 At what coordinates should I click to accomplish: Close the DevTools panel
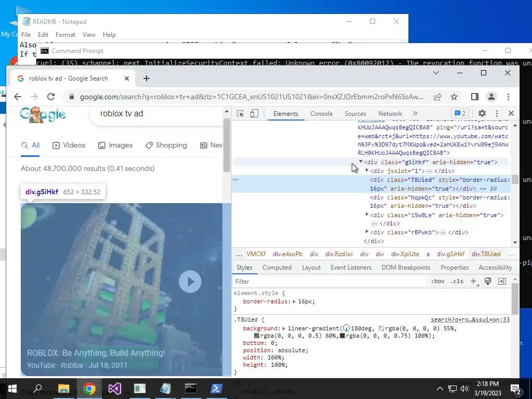(511, 113)
